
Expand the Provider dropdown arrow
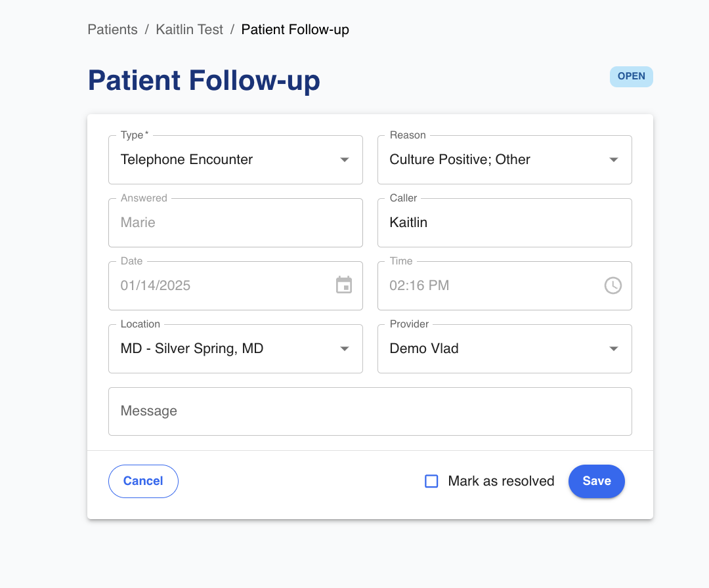614,348
